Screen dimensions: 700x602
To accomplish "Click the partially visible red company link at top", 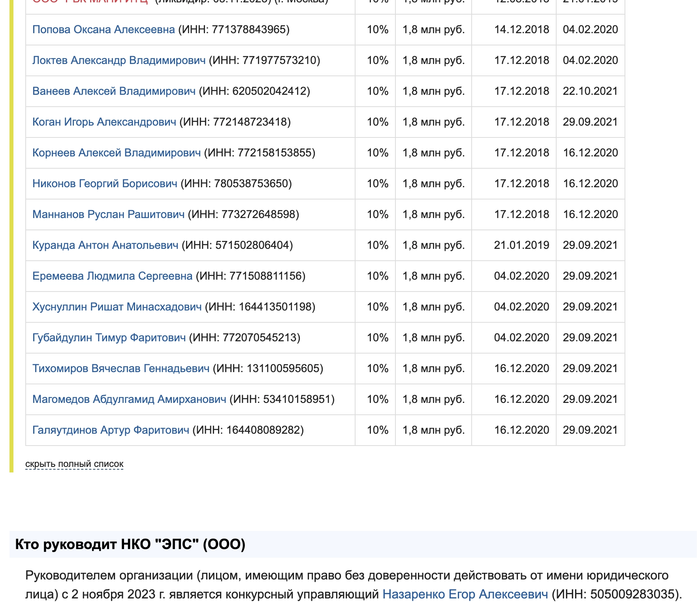I will [x=90, y=2].
